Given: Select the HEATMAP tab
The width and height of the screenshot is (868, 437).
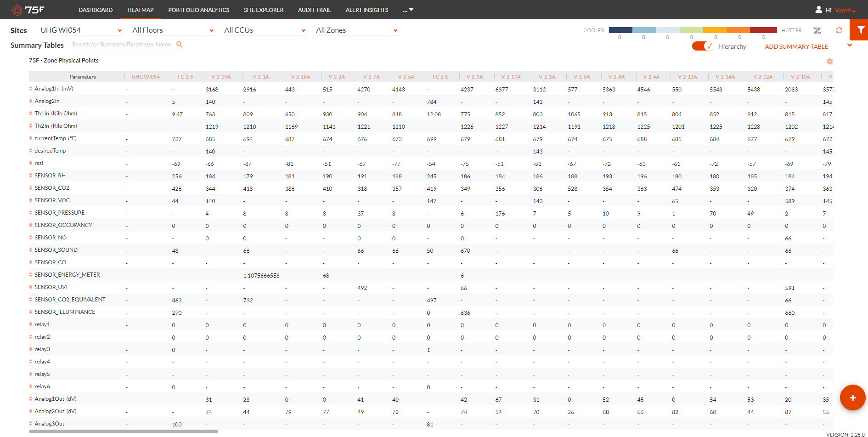Looking at the screenshot, I should 141,10.
